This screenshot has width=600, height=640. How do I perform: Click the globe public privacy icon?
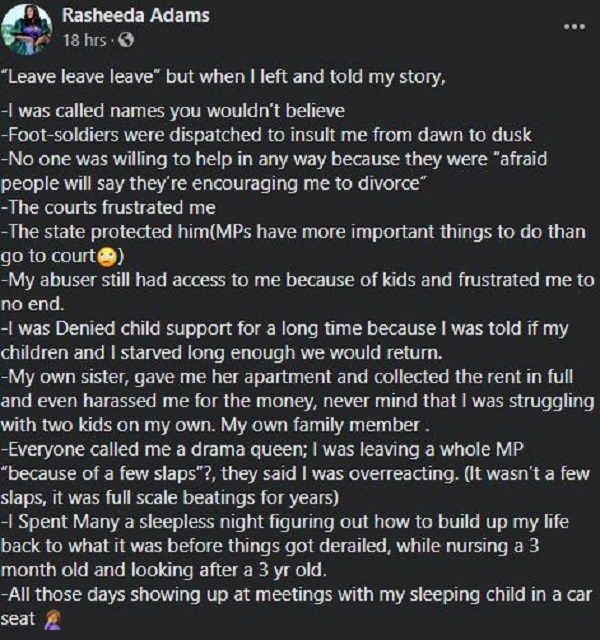126,40
